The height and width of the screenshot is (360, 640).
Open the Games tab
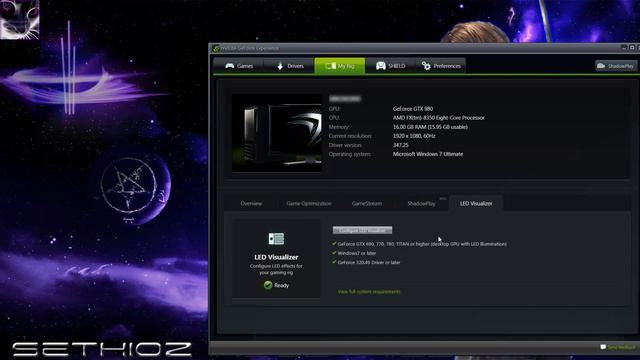tap(239, 66)
